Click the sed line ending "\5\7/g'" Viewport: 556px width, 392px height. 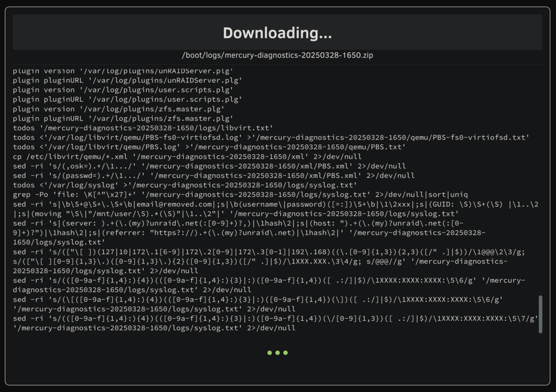276,319
